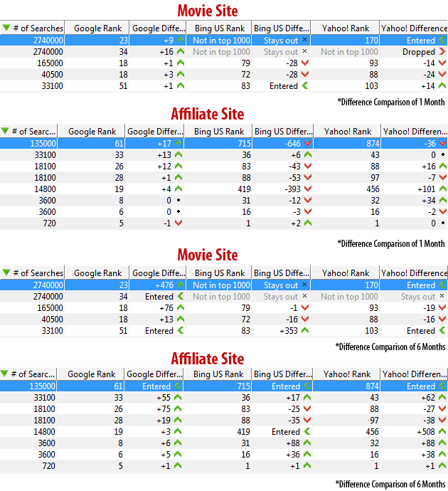Image resolution: width=448 pixels, height=491 pixels.
Task: Click the green up arrow beside +101
Action: coord(443,189)
